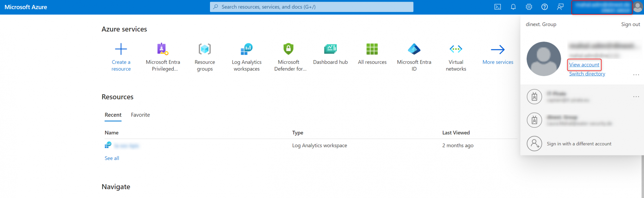Click the dinext. Group directory label
The image size is (644, 198).
pyautogui.click(x=541, y=24)
